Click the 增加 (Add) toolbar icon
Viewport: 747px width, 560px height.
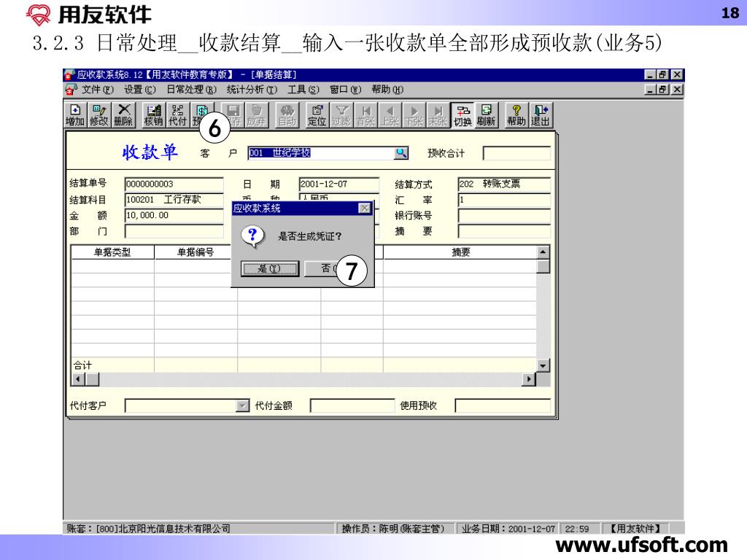[x=75, y=115]
